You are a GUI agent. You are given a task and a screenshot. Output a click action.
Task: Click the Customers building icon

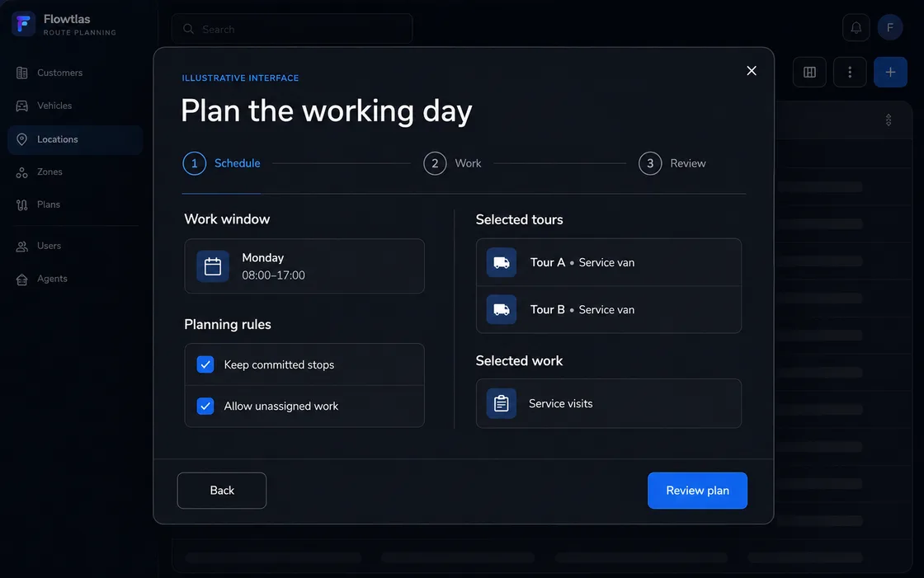click(21, 73)
